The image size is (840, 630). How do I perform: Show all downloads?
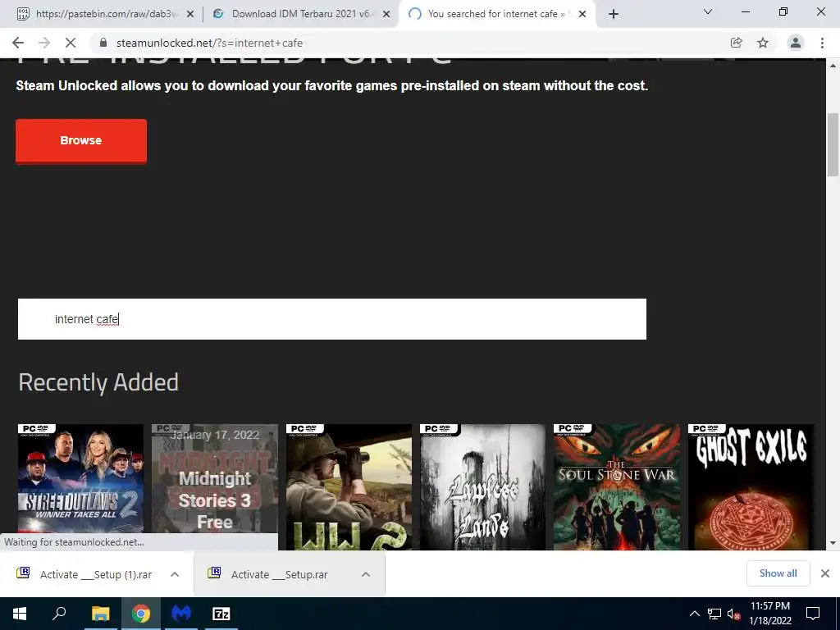click(778, 573)
